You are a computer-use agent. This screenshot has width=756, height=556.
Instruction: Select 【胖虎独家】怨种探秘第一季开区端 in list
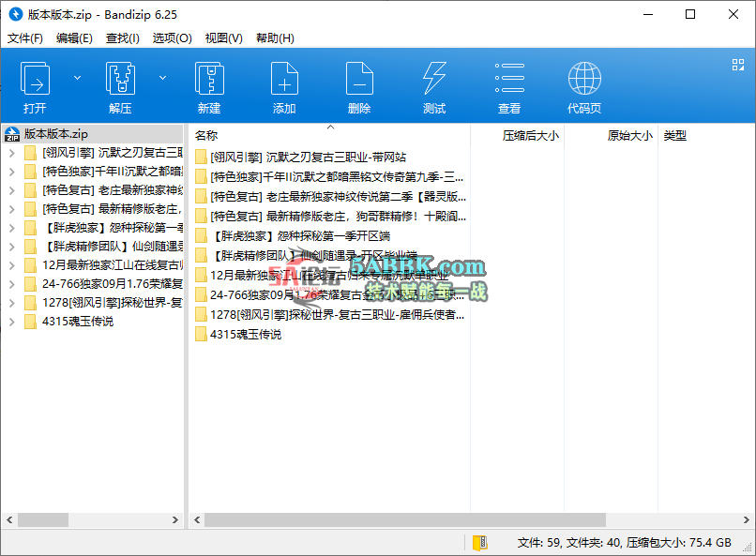(300, 236)
